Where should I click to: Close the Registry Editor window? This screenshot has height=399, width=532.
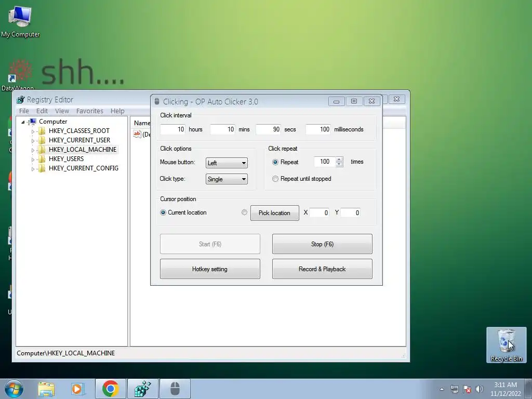tap(396, 99)
